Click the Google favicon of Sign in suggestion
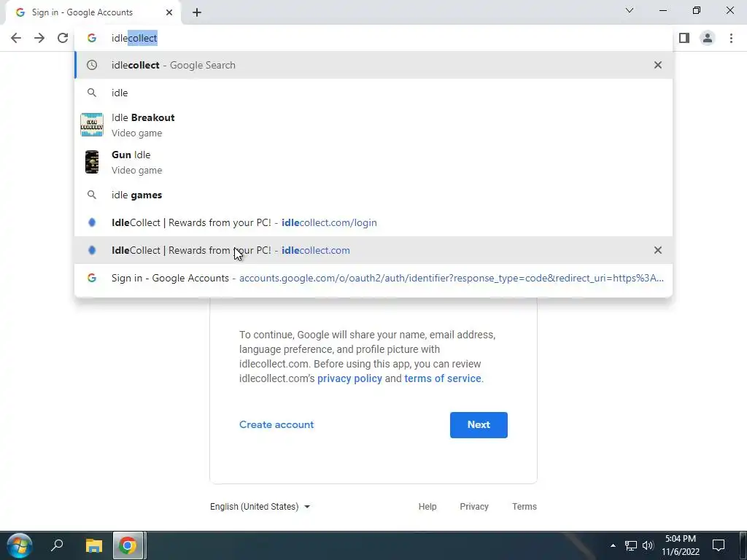The image size is (747, 560). click(92, 278)
